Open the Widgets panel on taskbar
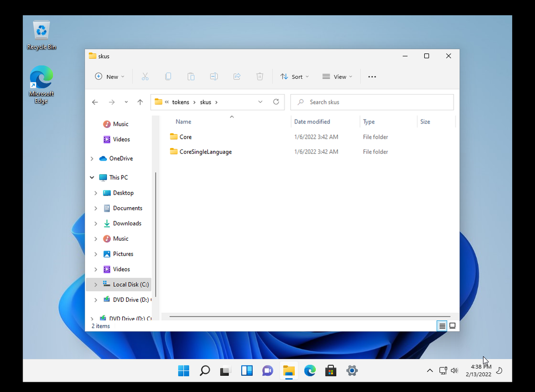 [x=247, y=370]
